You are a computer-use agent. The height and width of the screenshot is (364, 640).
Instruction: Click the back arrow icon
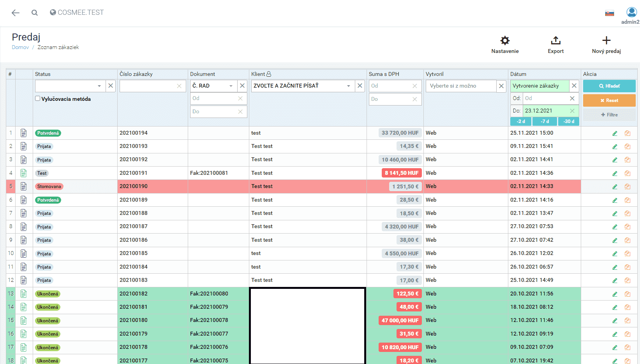[16, 13]
